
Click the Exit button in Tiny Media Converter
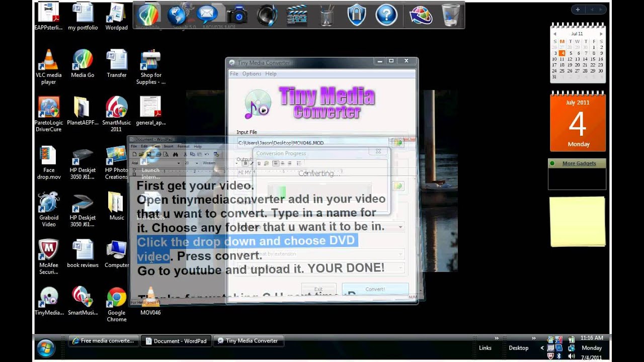tap(318, 290)
